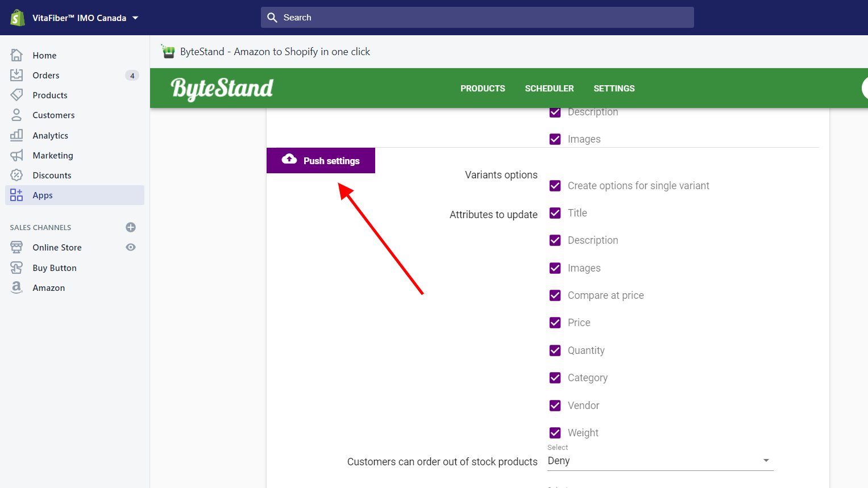This screenshot has width=868, height=488.
Task: Click the Buy Button icon
Action: 16,268
